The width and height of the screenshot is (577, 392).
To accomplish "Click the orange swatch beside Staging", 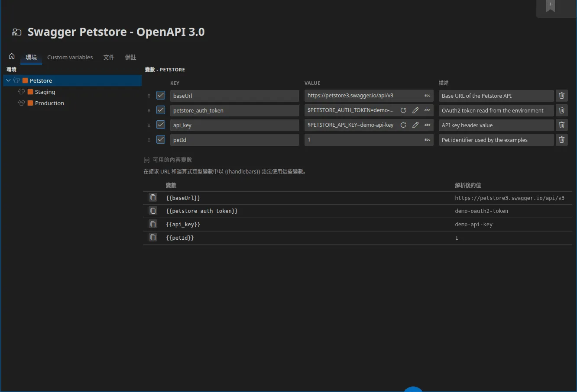I will click(30, 92).
